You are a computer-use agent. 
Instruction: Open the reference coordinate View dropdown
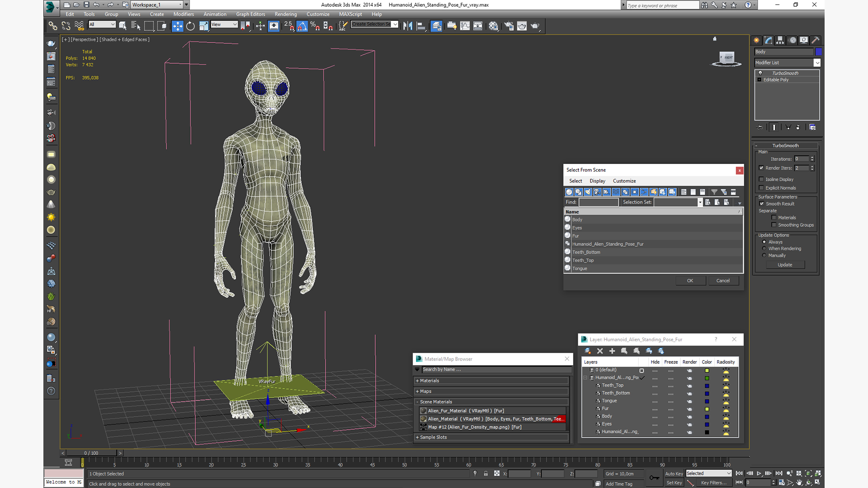(224, 24)
